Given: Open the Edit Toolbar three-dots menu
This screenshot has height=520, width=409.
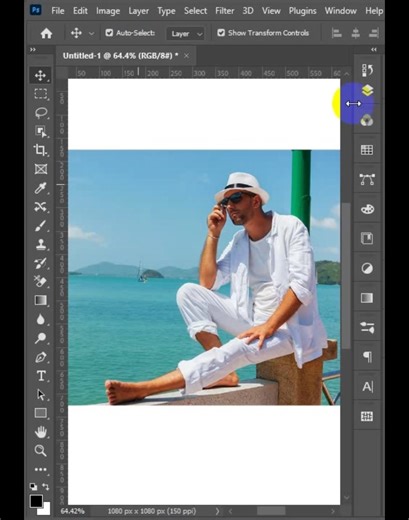Looking at the screenshot, I should (40, 470).
